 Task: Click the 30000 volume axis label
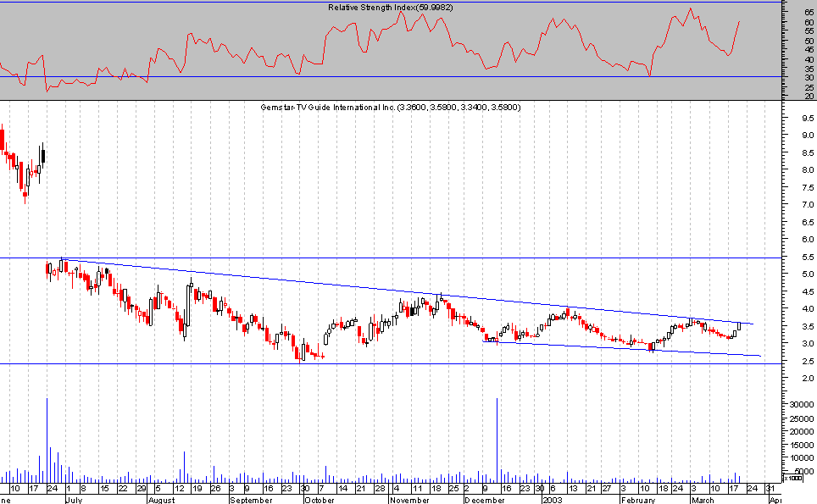pos(802,405)
